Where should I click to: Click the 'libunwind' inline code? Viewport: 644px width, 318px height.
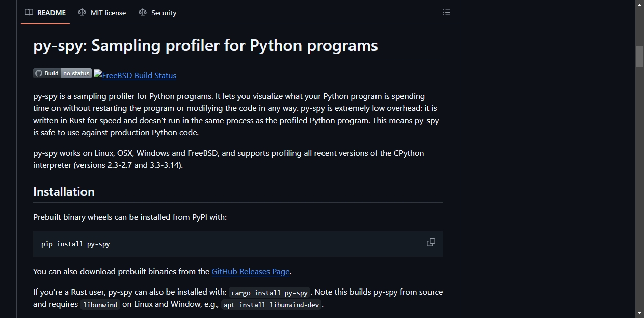[100, 305]
